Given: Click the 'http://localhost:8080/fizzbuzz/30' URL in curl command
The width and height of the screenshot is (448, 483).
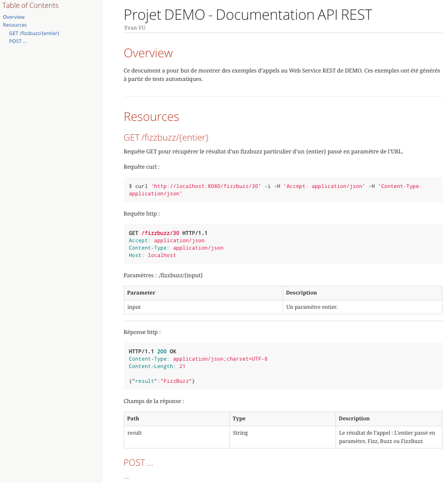Looking at the screenshot, I should [206, 186].
